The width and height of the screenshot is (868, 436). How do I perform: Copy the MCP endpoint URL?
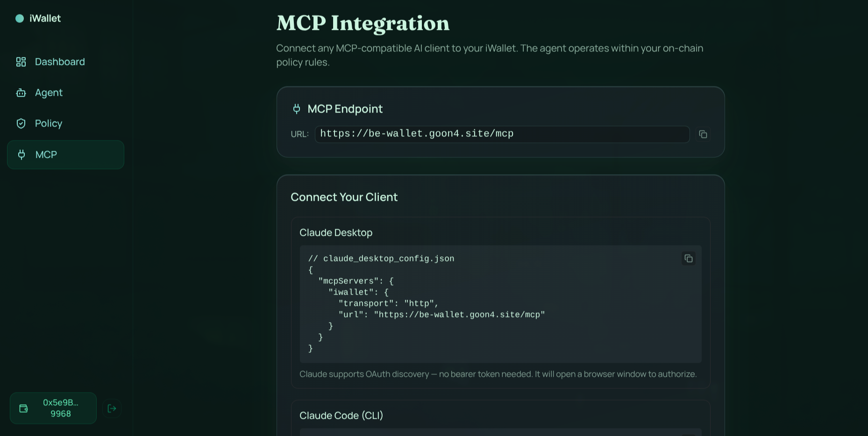point(703,134)
